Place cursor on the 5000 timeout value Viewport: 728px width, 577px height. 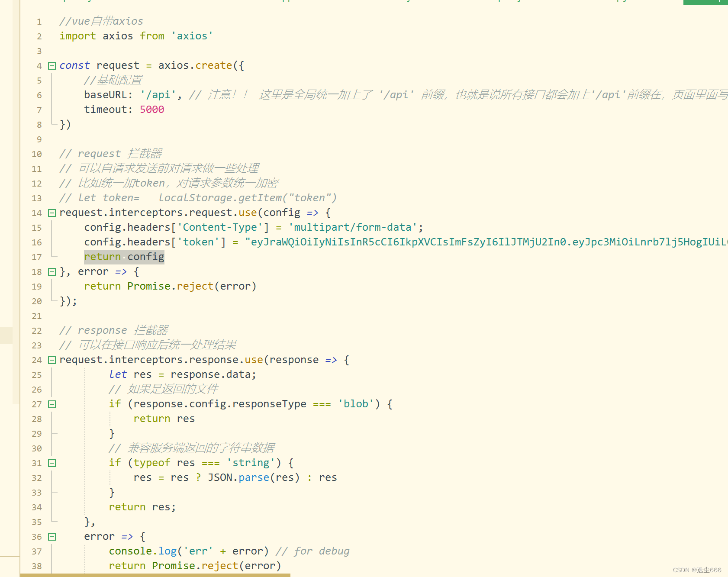pyautogui.click(x=152, y=110)
